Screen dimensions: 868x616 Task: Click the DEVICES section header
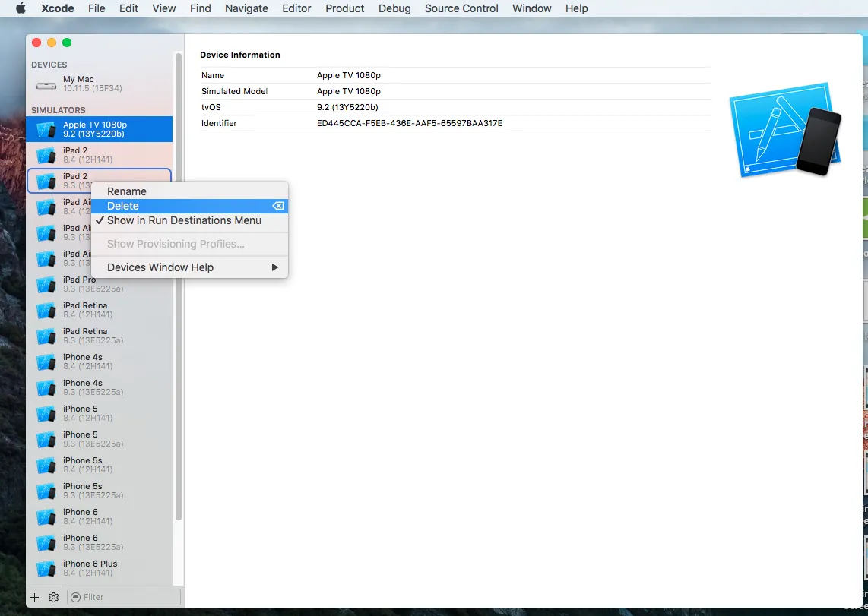(x=49, y=65)
